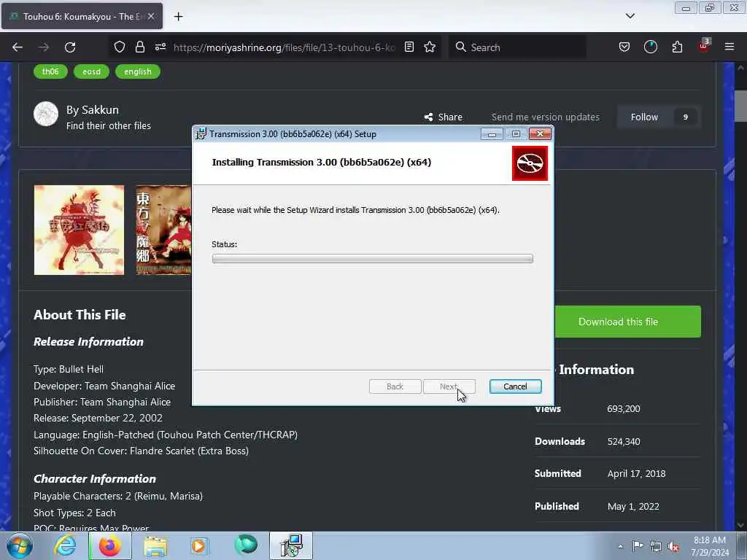
Task: Open site permissions icon in address bar
Action: [x=160, y=47]
